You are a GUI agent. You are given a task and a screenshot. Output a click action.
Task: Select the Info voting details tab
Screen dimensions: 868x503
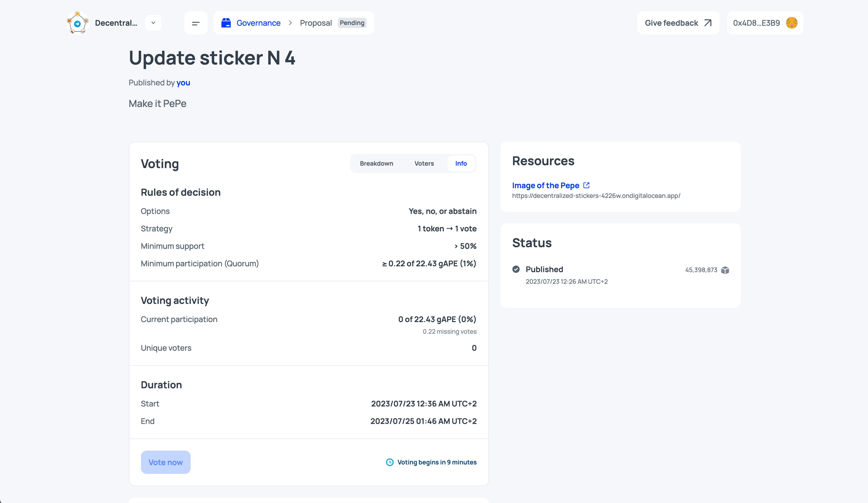460,163
